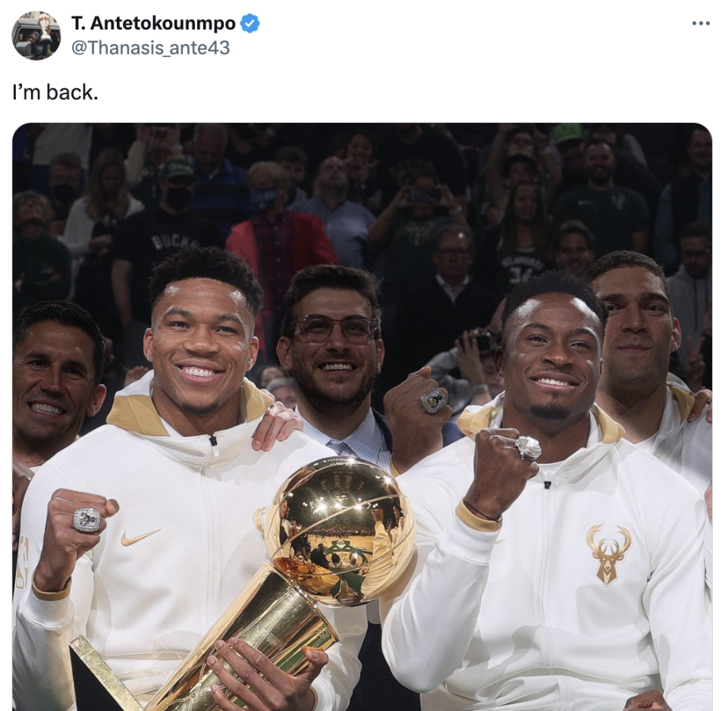The image size is (728, 711).
Task: Open the three-dot more options menu
Action: click(700, 23)
